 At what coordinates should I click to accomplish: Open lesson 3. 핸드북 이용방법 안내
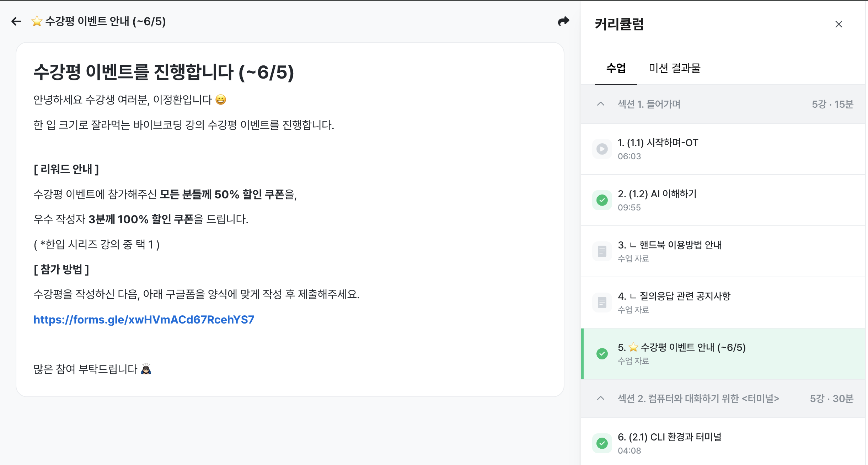(723, 251)
